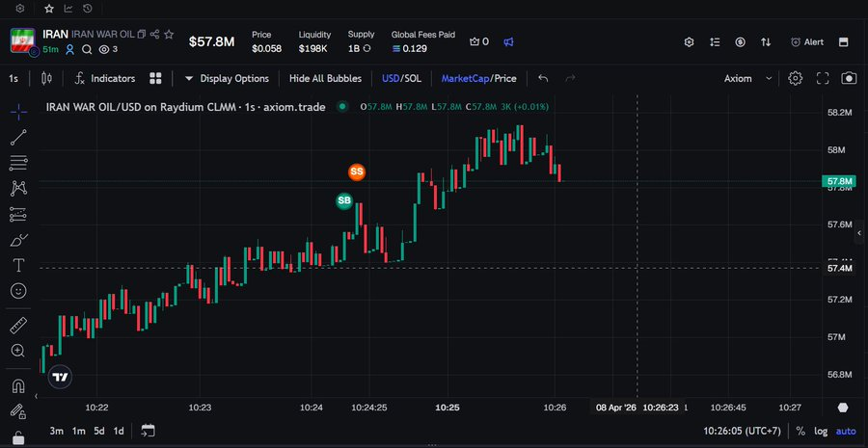
Task: Activate the zoom in tool
Action: pyautogui.click(x=18, y=351)
